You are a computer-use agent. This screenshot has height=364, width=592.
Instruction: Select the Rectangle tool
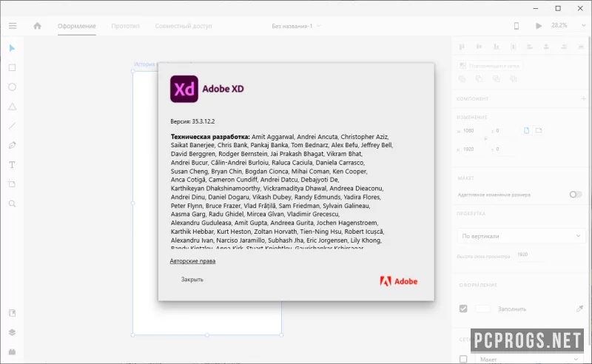(x=12, y=67)
